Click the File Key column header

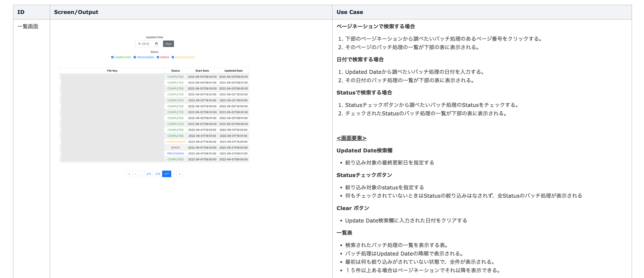(x=112, y=71)
